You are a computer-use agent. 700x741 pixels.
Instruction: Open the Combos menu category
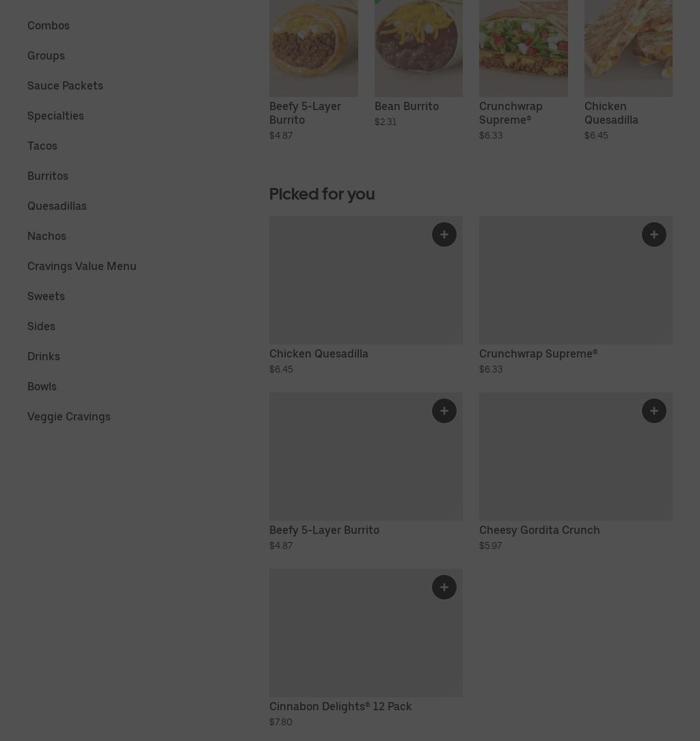tap(49, 25)
